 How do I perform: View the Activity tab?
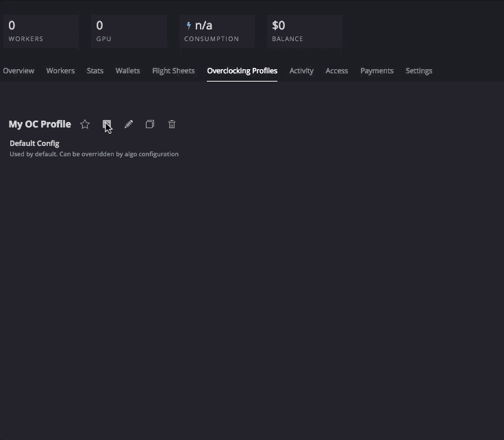click(301, 71)
